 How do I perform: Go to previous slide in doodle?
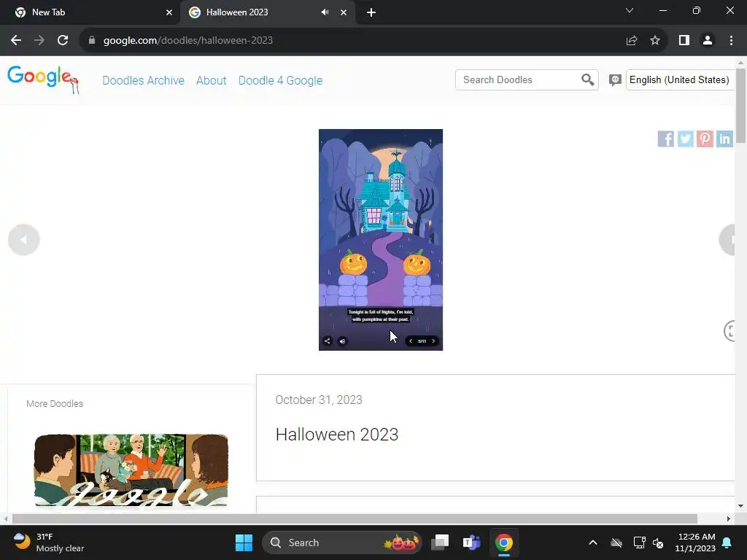(x=411, y=341)
